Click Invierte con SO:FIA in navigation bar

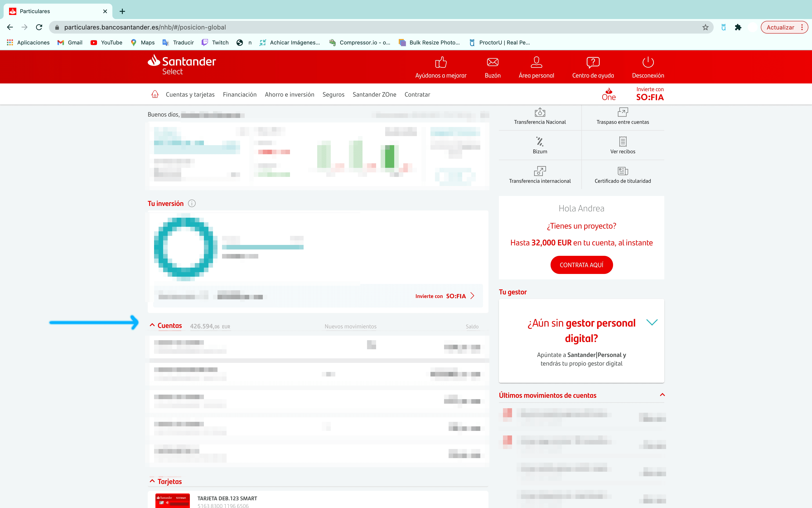point(650,94)
